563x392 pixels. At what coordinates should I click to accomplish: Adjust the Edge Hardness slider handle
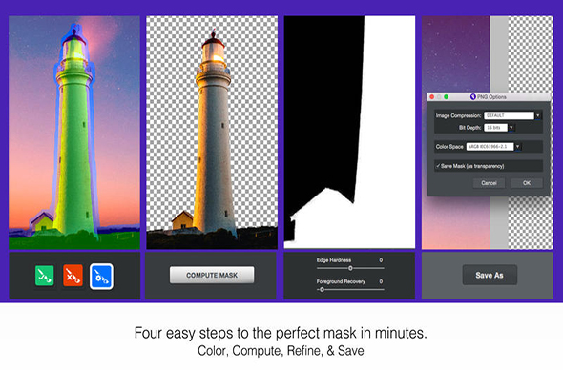[x=350, y=268]
